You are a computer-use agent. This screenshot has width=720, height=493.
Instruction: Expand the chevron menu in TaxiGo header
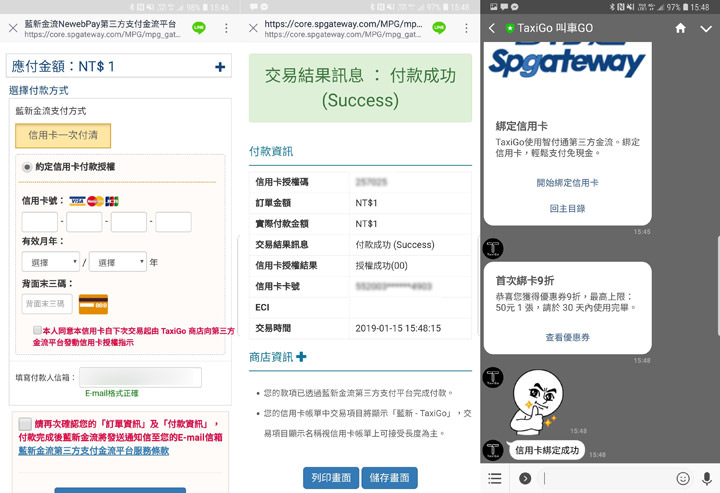pos(706,29)
